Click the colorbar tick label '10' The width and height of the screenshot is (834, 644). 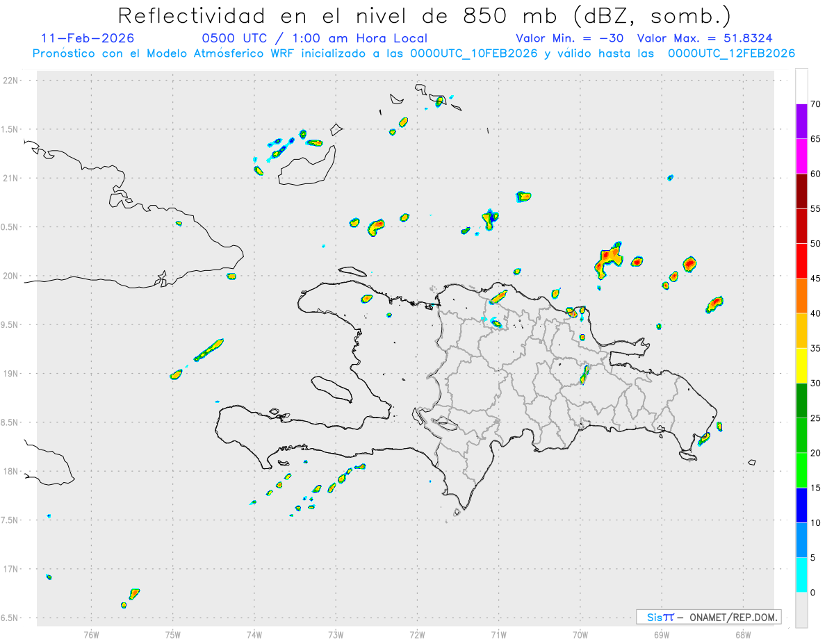tap(817, 523)
